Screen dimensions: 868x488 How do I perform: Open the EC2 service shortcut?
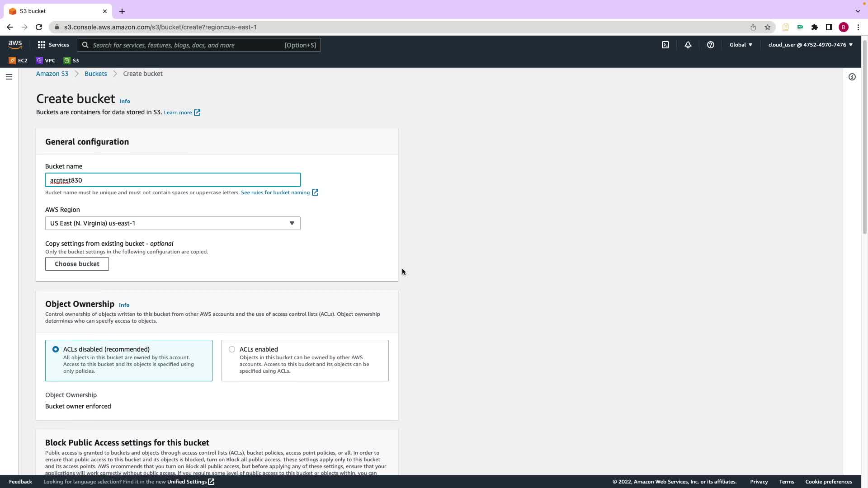(x=18, y=61)
